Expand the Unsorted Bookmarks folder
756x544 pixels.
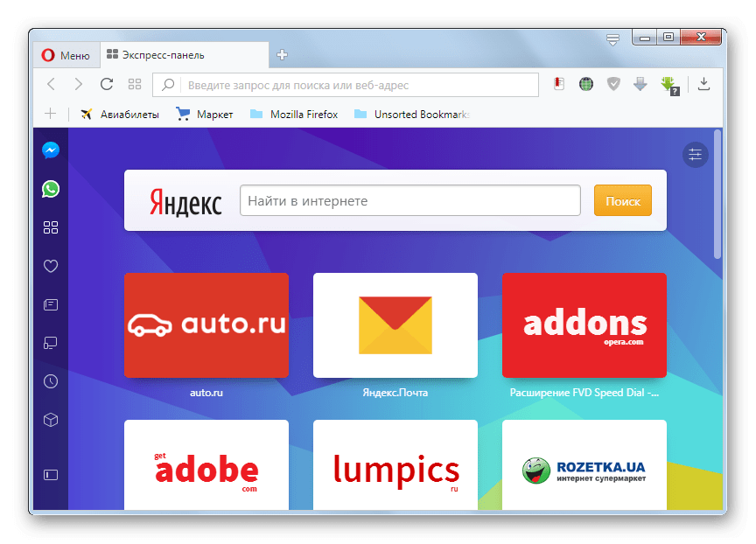(x=412, y=115)
